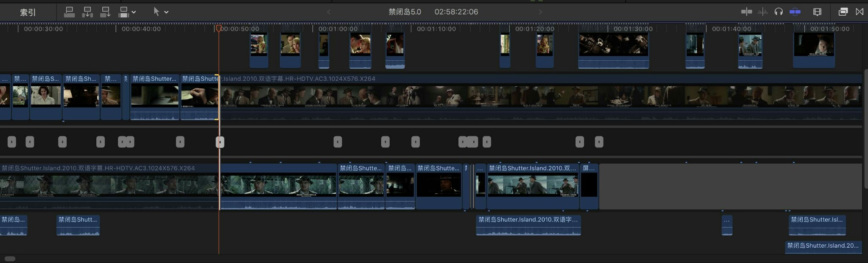Select the long .Island.2010.双语字幕.HR-HDTV.AC3.1024X576.X264 clip

point(540,97)
